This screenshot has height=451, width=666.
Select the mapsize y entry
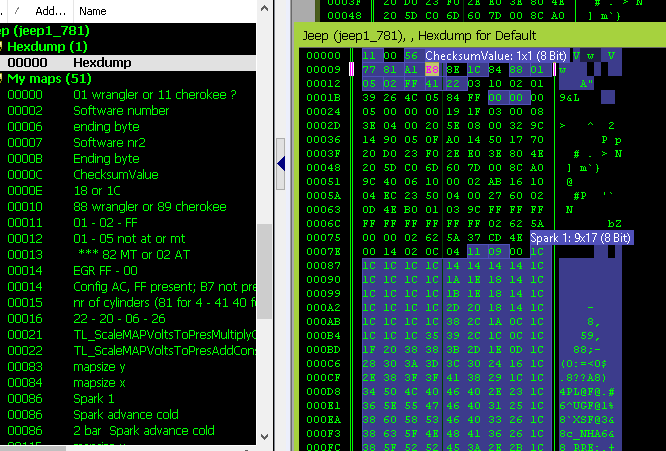pyautogui.click(x=100, y=366)
